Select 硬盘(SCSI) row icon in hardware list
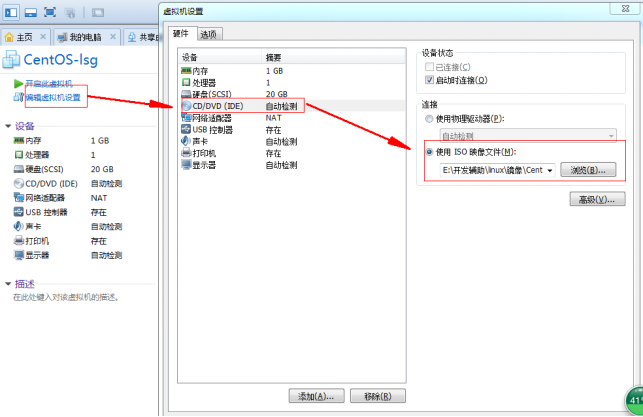This screenshot has height=417, width=643. [186, 94]
